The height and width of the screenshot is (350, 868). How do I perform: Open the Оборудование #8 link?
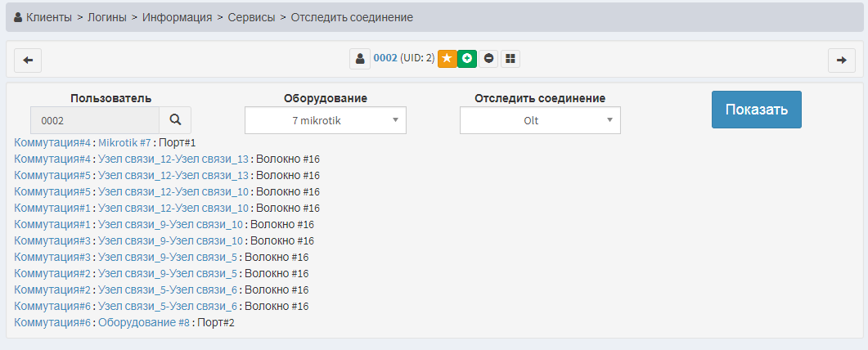pyautogui.click(x=144, y=323)
